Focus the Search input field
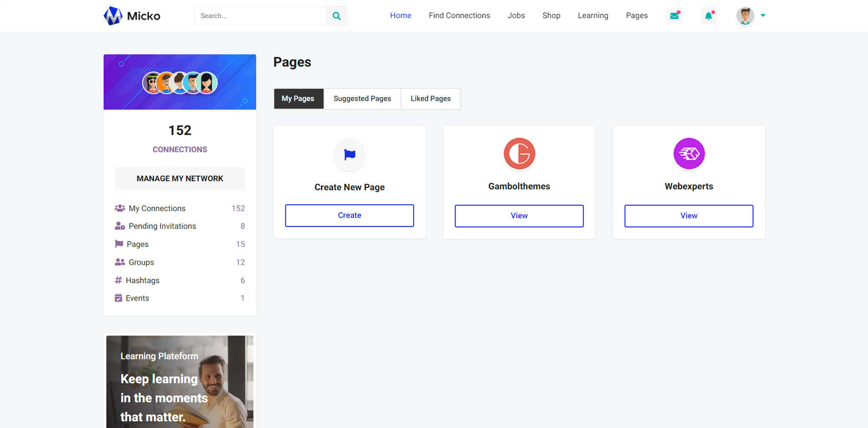Viewport: 868px width, 428px height. tap(260, 16)
